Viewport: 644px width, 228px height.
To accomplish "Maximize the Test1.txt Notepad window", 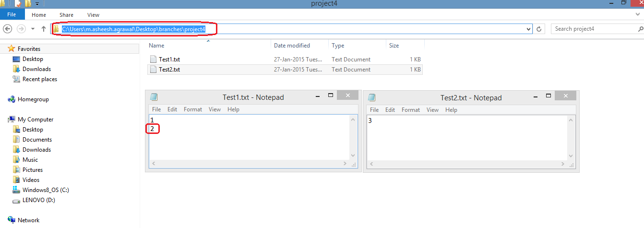I will coord(330,95).
